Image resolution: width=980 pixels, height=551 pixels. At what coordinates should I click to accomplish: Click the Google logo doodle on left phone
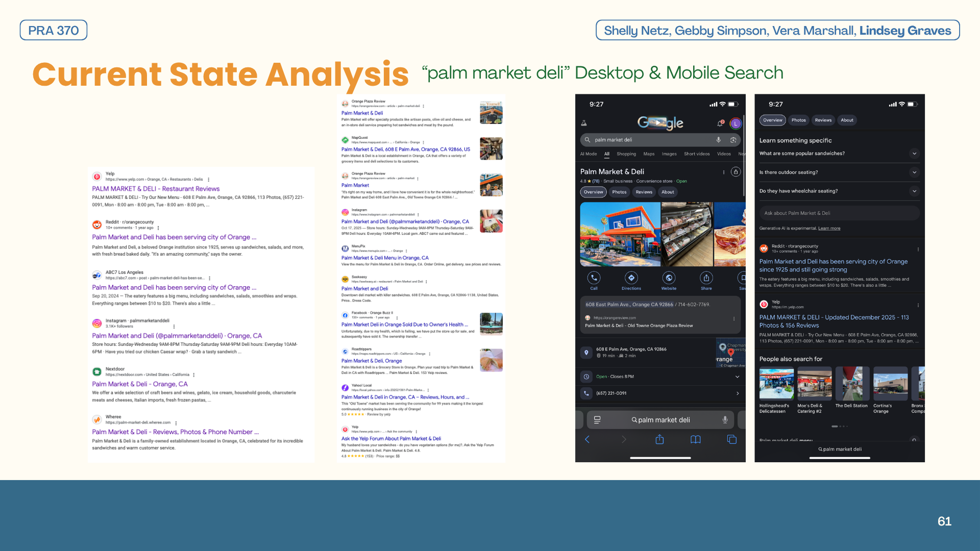click(660, 123)
